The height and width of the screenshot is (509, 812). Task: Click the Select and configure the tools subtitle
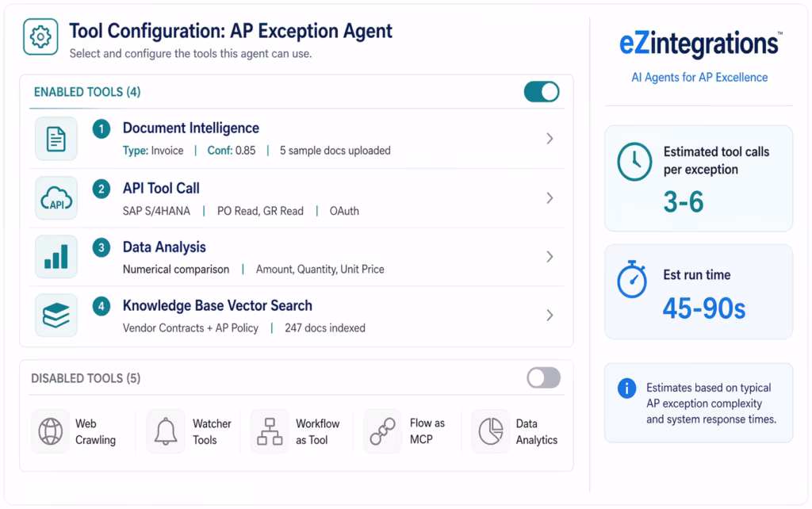click(190, 54)
